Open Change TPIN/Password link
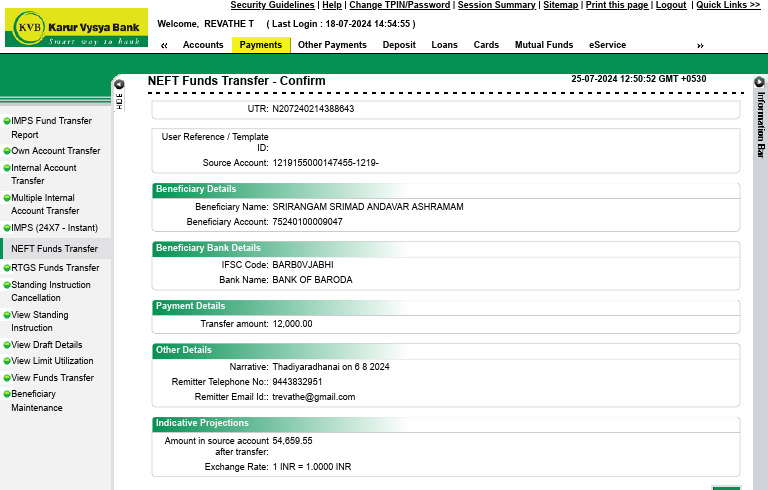This screenshot has width=768, height=490. [400, 5]
